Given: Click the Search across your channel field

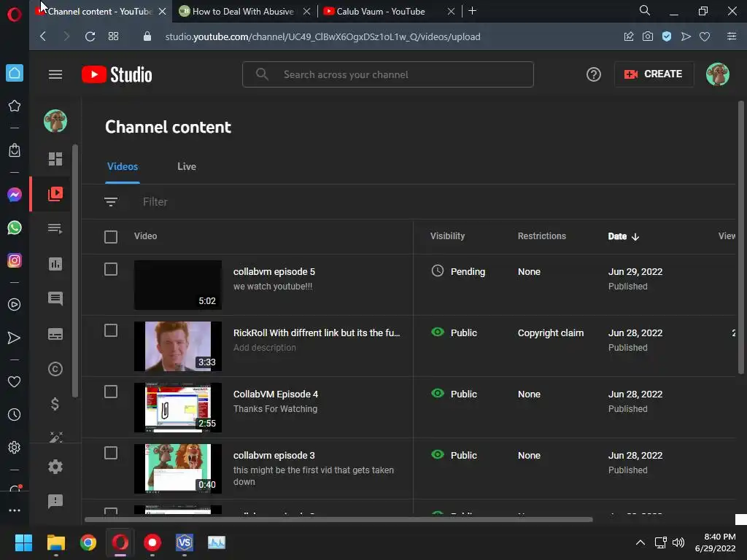Looking at the screenshot, I should point(388,74).
